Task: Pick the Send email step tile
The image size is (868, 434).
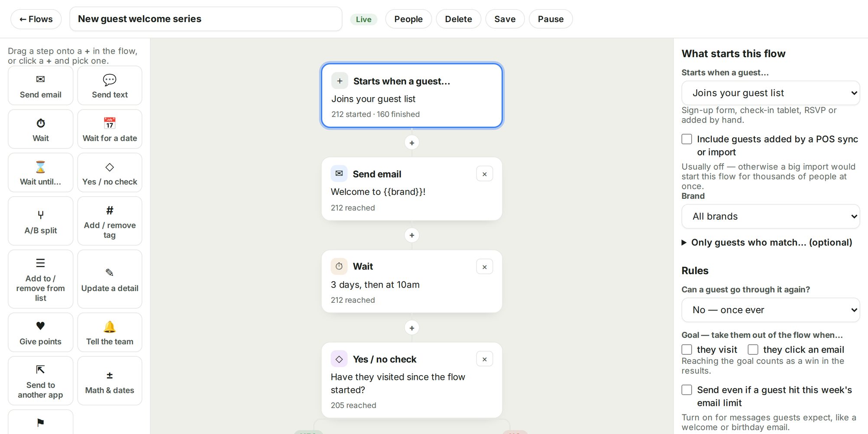Action: [40, 86]
